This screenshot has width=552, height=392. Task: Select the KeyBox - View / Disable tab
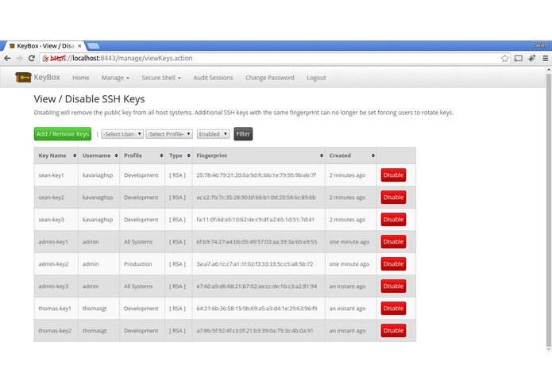click(x=44, y=46)
